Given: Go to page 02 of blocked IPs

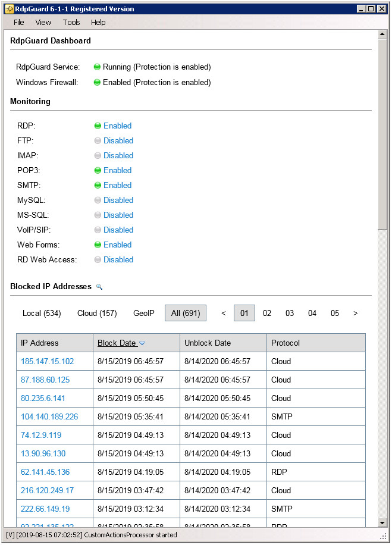Looking at the screenshot, I should [x=267, y=314].
